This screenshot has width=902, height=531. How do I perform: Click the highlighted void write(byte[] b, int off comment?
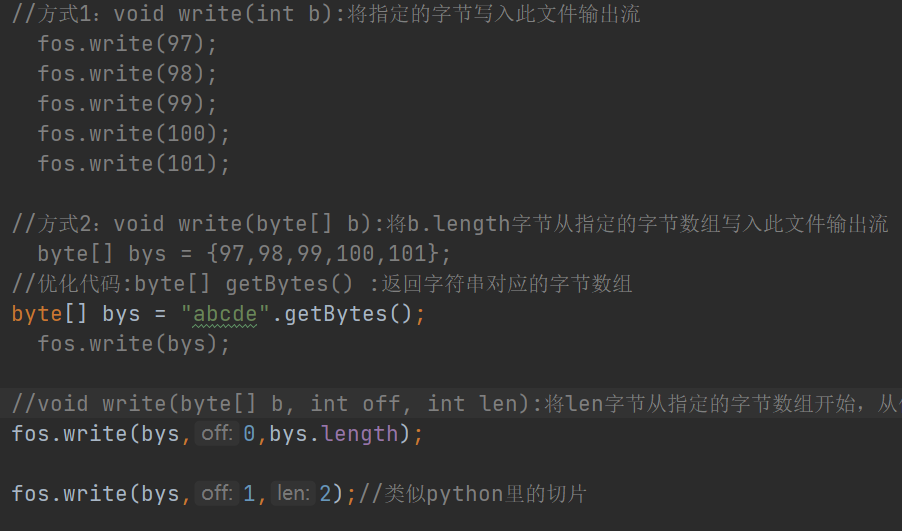pyautogui.click(x=457, y=403)
